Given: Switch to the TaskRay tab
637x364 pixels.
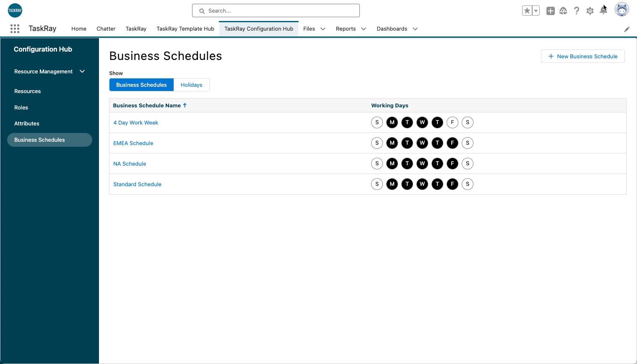Looking at the screenshot, I should 136,29.
